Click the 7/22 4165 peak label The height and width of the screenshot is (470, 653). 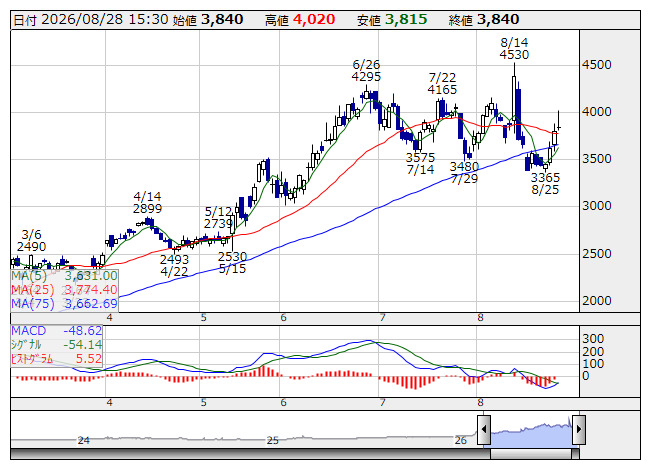(x=442, y=84)
